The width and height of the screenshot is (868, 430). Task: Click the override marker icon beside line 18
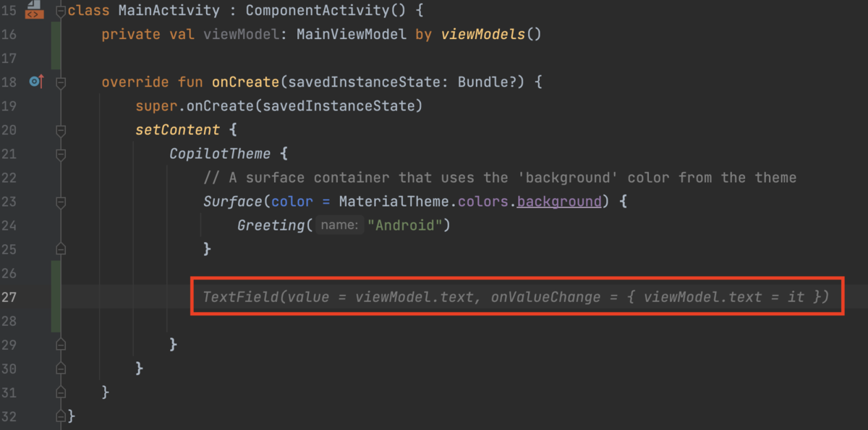(36, 82)
